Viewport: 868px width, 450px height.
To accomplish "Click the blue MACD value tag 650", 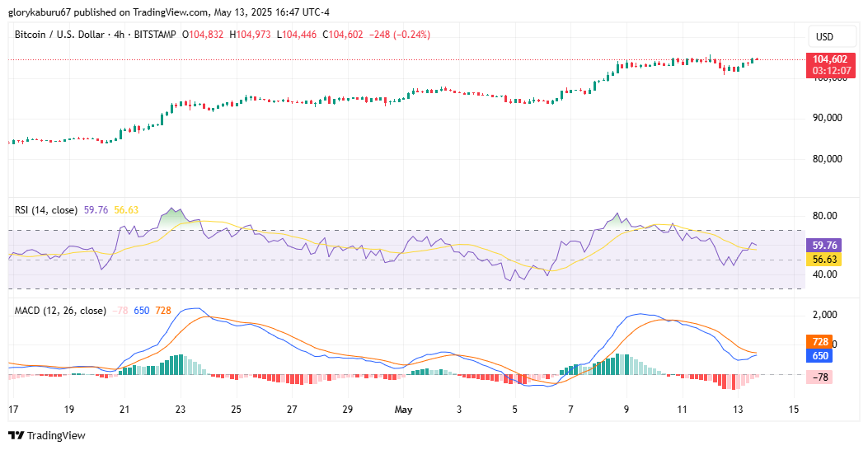I will pyautogui.click(x=820, y=355).
